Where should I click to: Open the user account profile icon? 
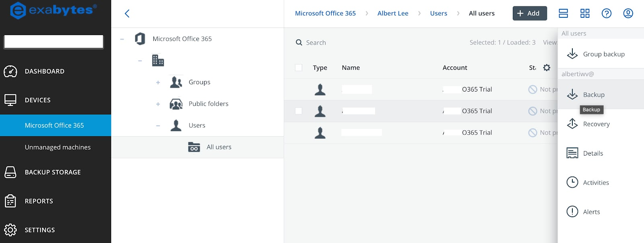coord(628,13)
